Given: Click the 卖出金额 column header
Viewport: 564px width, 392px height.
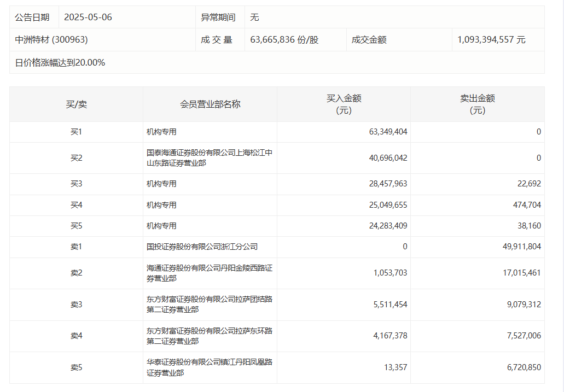Looking at the screenshot, I should 477,104.
